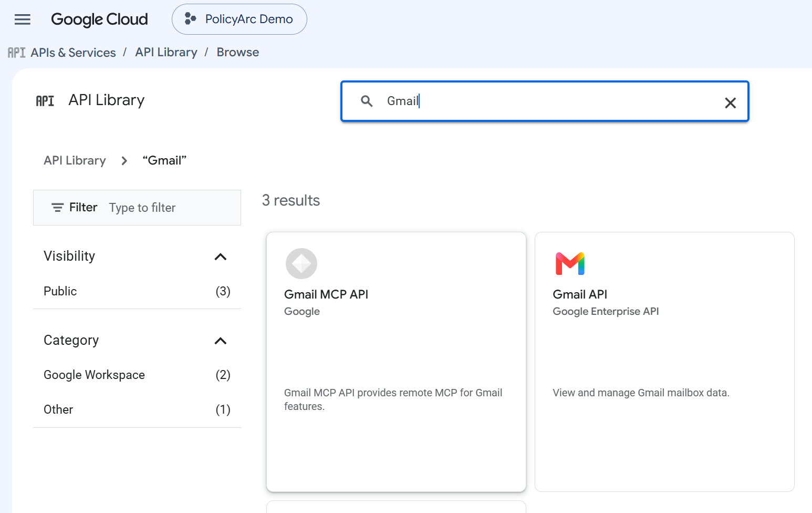Go to APIs & Services breadcrumb
The height and width of the screenshot is (513, 812).
pyautogui.click(x=73, y=53)
